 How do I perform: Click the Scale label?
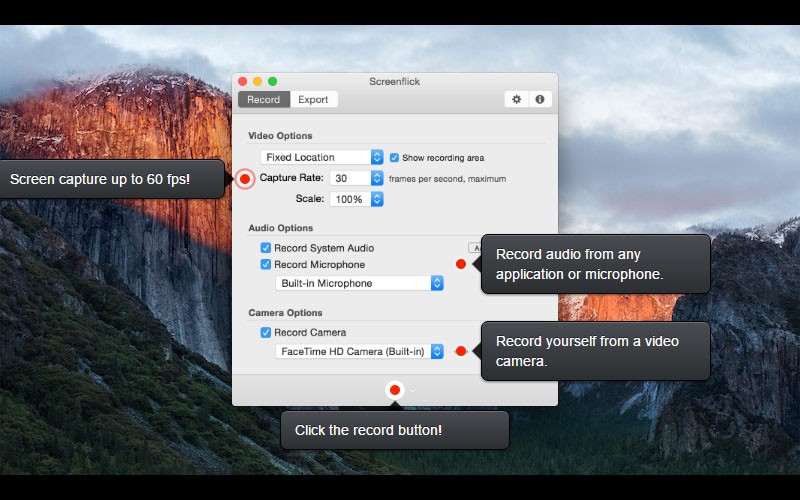click(x=310, y=198)
